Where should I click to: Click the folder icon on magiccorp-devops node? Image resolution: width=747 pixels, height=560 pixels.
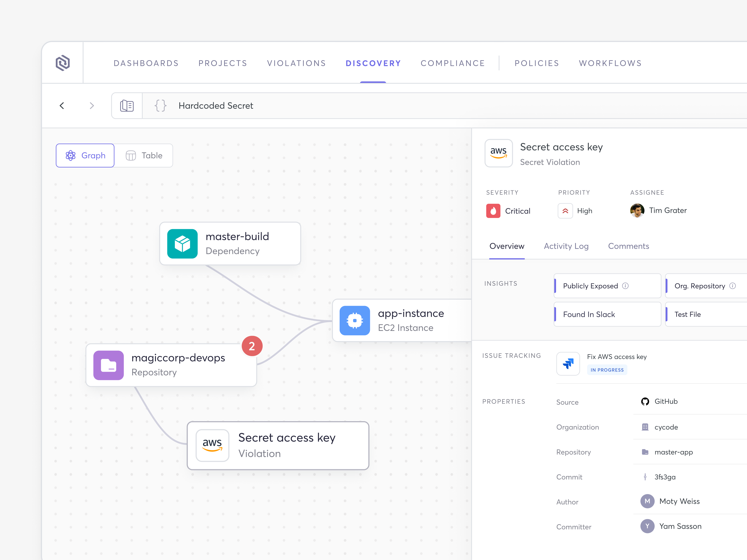[x=108, y=365]
